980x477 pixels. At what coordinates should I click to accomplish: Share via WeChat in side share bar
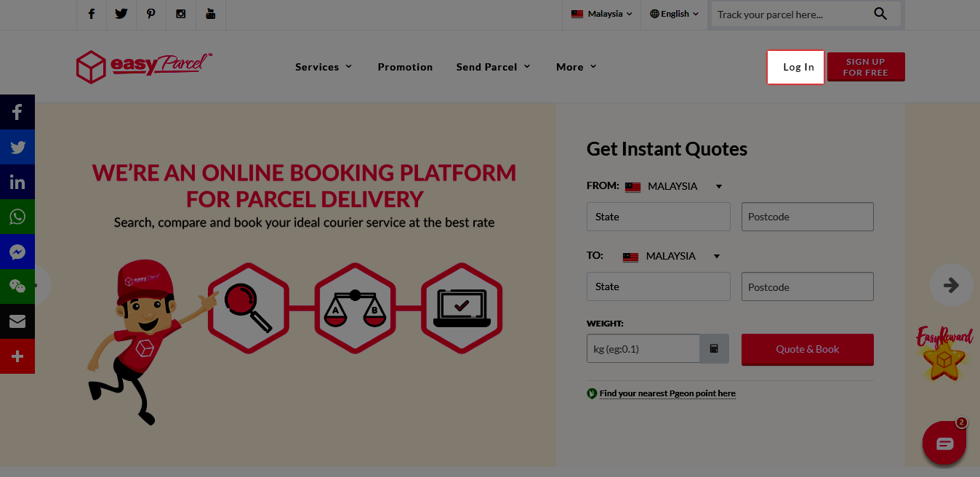point(17,286)
